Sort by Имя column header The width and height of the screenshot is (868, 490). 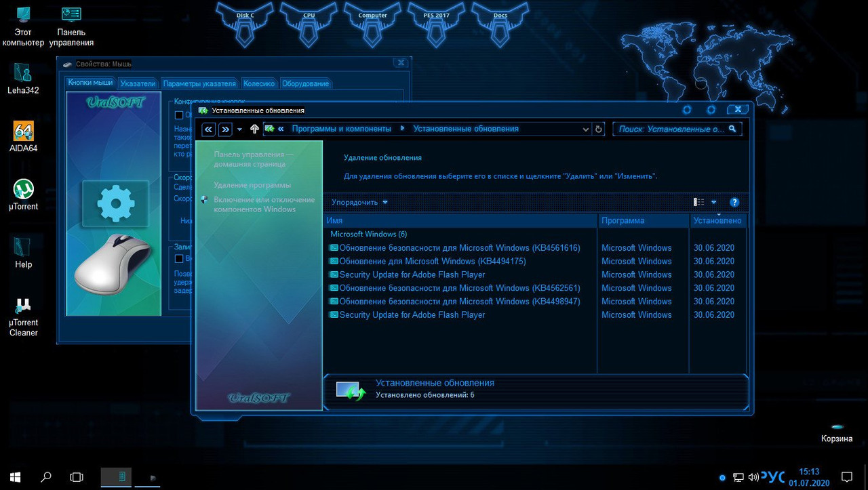(x=460, y=220)
